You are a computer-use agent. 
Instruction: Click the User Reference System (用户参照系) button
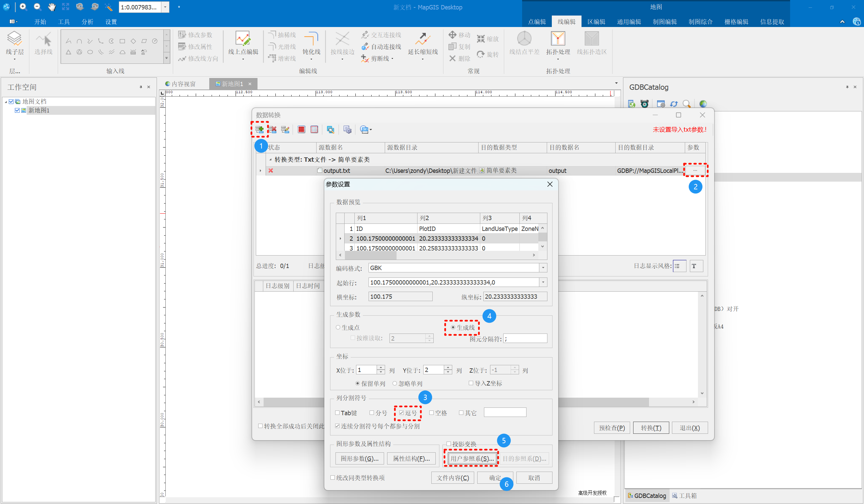click(472, 459)
